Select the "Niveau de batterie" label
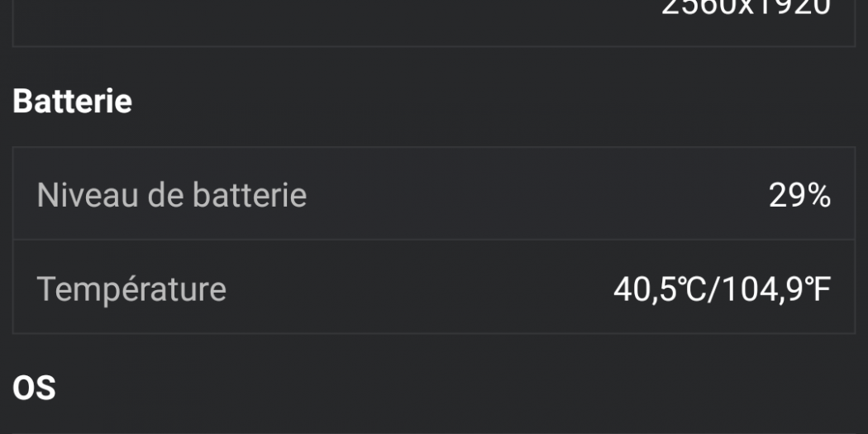Viewport: 868px width, 434px height. click(171, 196)
